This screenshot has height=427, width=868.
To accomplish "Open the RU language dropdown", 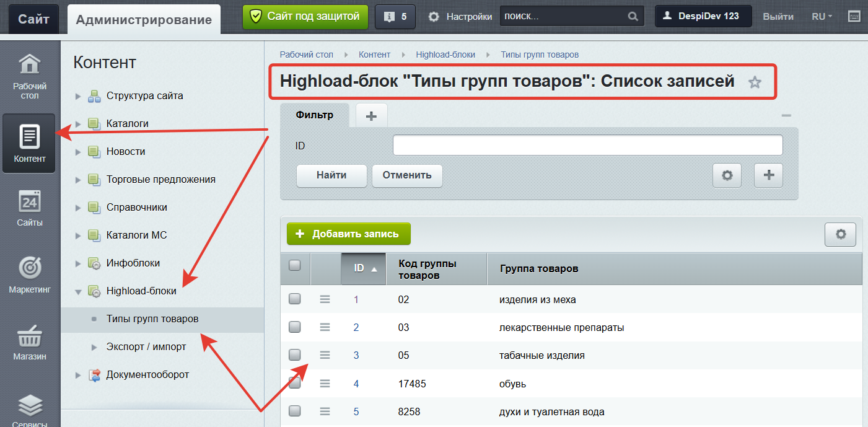I will 822,17.
